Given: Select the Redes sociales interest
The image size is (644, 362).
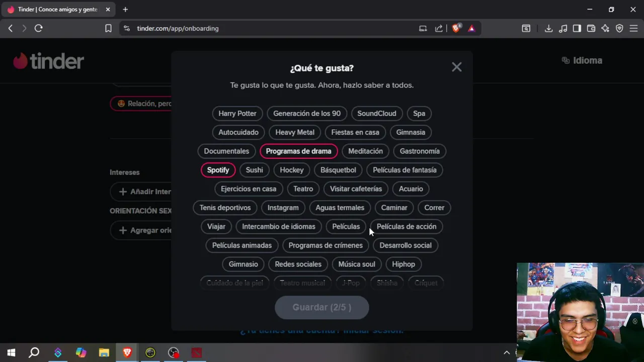Looking at the screenshot, I should 298,264.
